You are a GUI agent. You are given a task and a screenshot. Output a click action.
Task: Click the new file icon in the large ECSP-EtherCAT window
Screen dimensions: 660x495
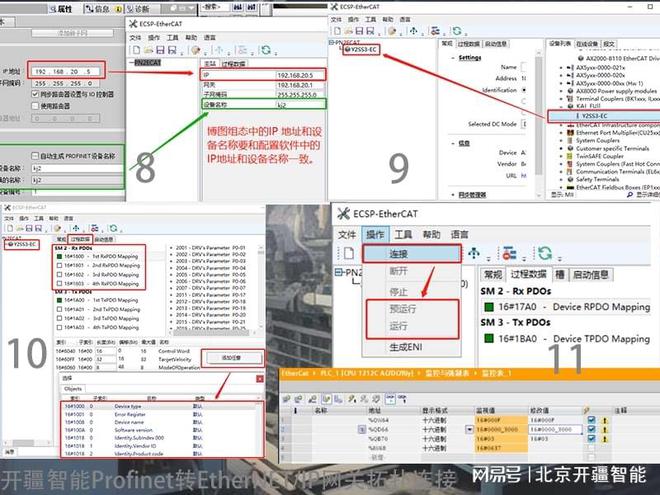tap(349, 253)
